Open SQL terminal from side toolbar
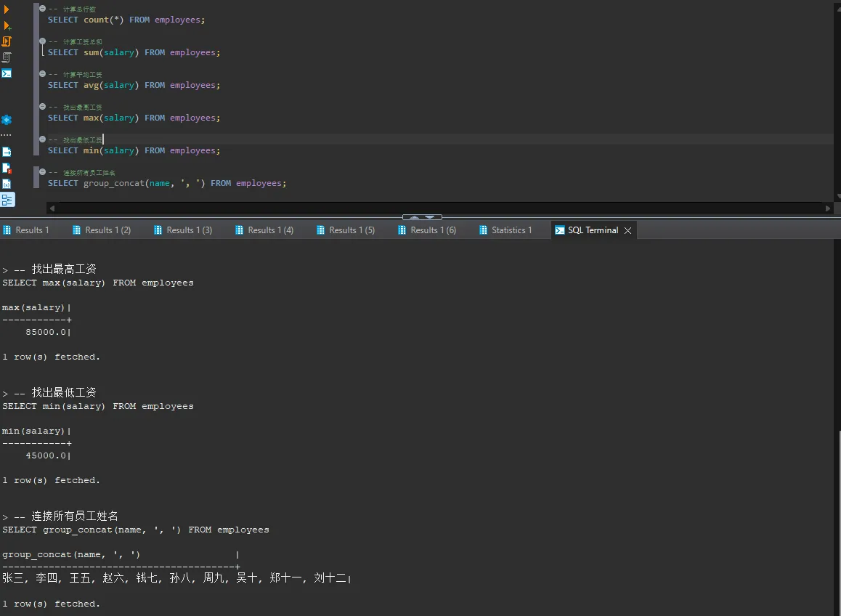This screenshot has width=841, height=616. tap(7, 73)
